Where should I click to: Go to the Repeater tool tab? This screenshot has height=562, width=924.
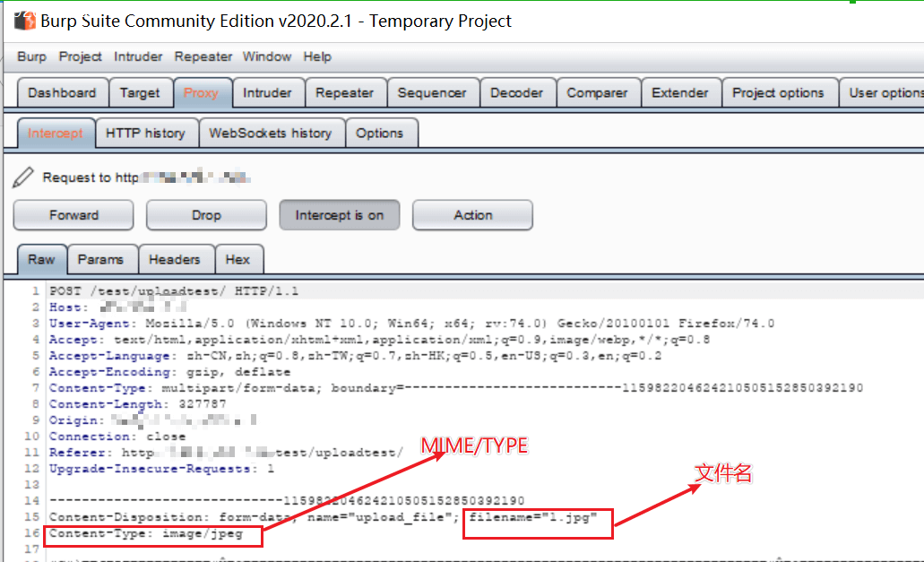tap(345, 93)
